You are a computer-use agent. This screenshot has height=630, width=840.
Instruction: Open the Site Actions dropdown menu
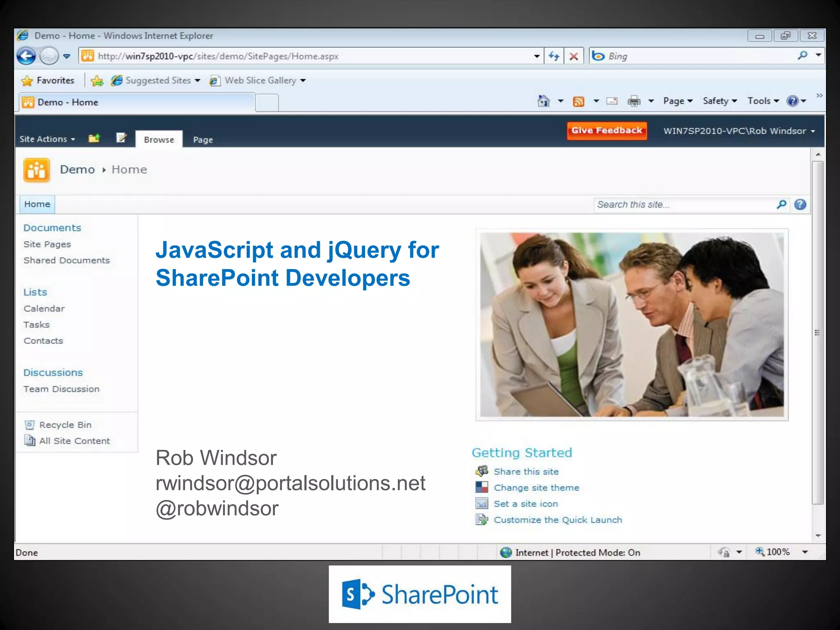tap(47, 139)
